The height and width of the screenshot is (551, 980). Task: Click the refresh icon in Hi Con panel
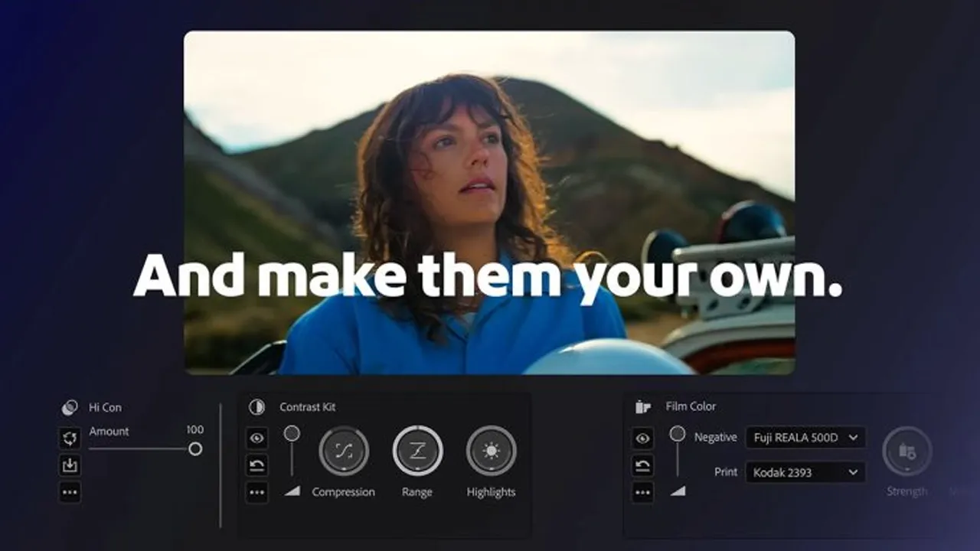70,439
